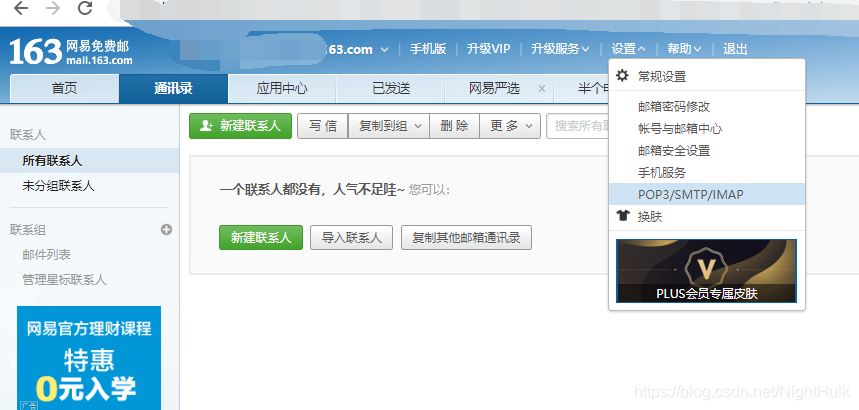The height and width of the screenshot is (410, 859).
Task: Click the plus icon next to 联系组
Action: tap(167, 230)
